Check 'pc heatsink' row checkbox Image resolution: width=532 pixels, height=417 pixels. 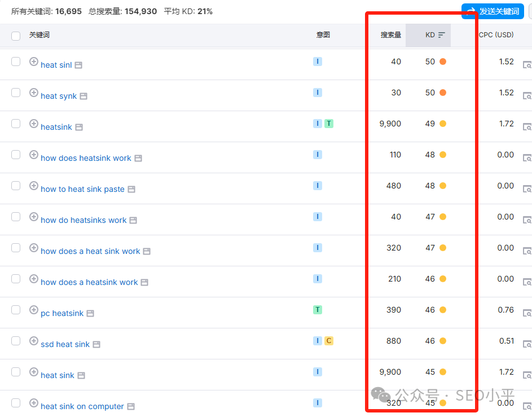coord(16,310)
